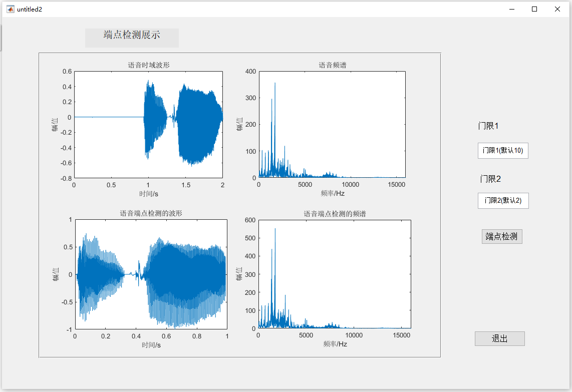Click the 门限1 label
Viewport: 572px width, 392px height.
tap(488, 126)
